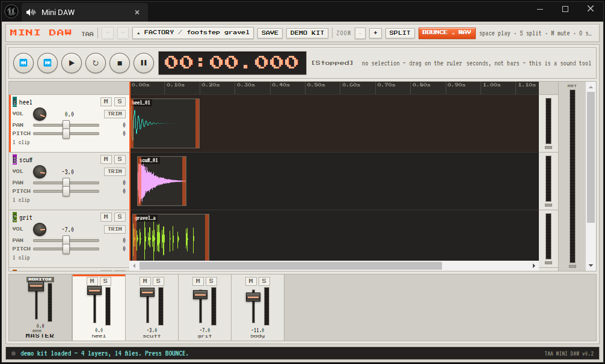Click the grit track color icon

14,217
